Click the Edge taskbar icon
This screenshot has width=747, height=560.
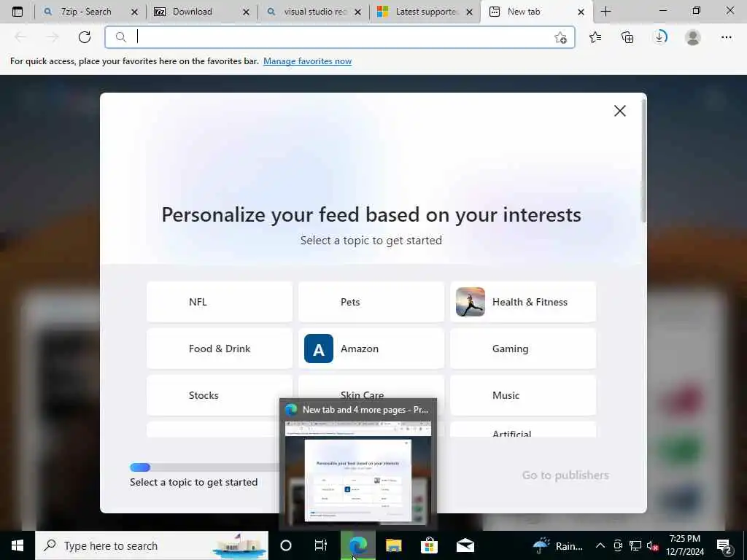pyautogui.click(x=358, y=545)
